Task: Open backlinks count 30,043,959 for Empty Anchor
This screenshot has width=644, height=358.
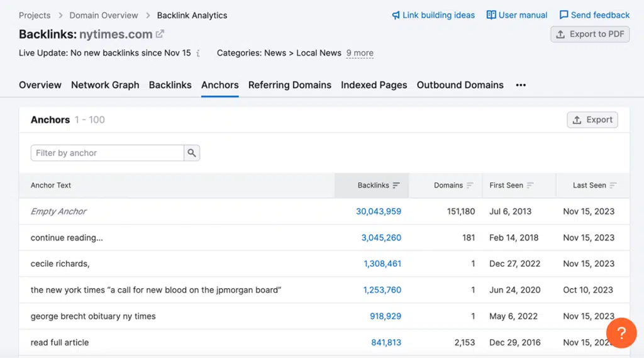Action: tap(378, 211)
